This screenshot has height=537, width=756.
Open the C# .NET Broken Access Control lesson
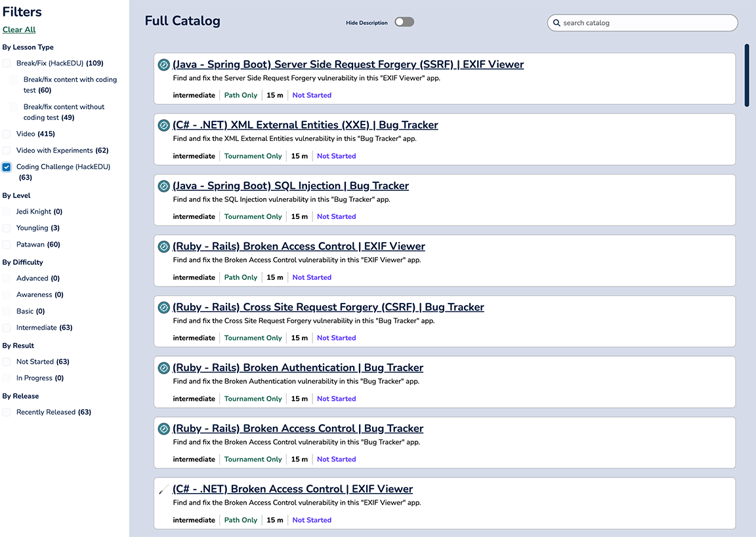[292, 489]
